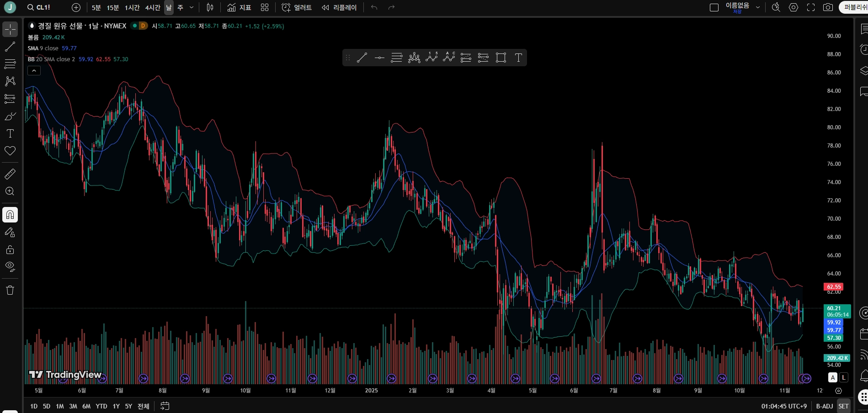
Task: Set date range to YTD
Action: tap(101, 406)
